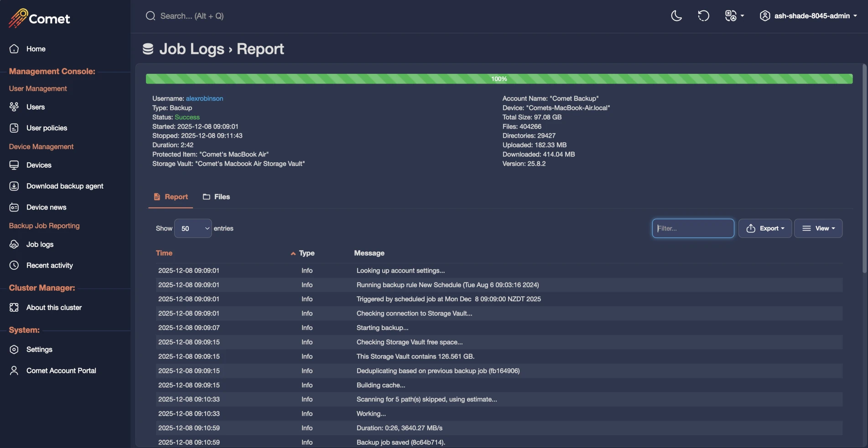Click the View hamburger lines icon
This screenshot has height=448, width=868.
pos(806,228)
